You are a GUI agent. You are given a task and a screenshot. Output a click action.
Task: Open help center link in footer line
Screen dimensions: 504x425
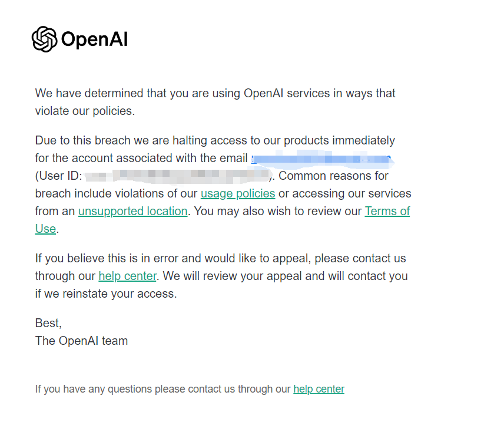[x=319, y=389]
